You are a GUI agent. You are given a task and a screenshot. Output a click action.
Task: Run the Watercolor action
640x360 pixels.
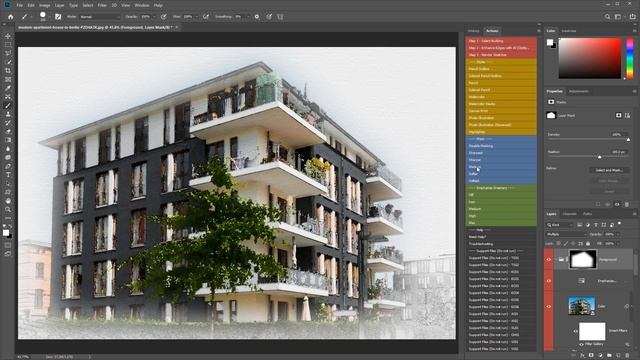[501, 97]
